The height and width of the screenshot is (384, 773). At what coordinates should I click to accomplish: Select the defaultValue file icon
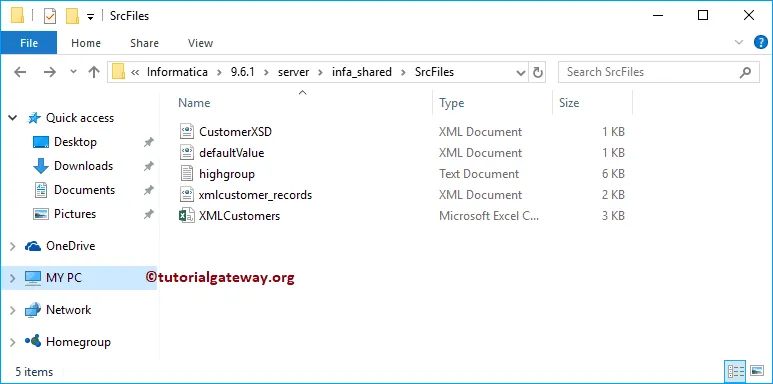click(x=187, y=153)
